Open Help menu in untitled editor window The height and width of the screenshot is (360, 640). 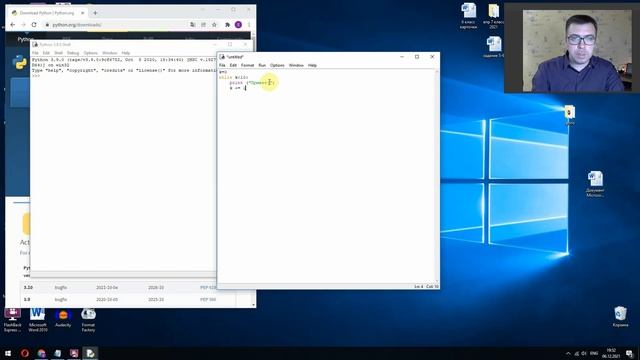tap(312, 65)
